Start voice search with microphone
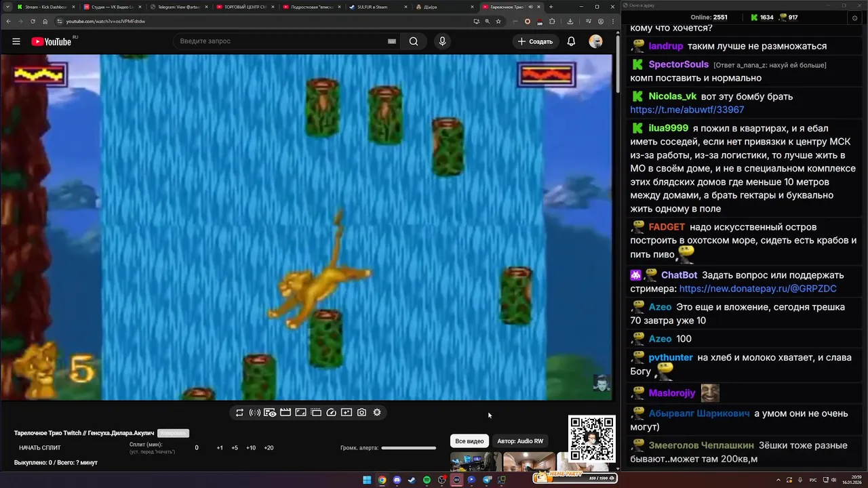 (x=442, y=41)
